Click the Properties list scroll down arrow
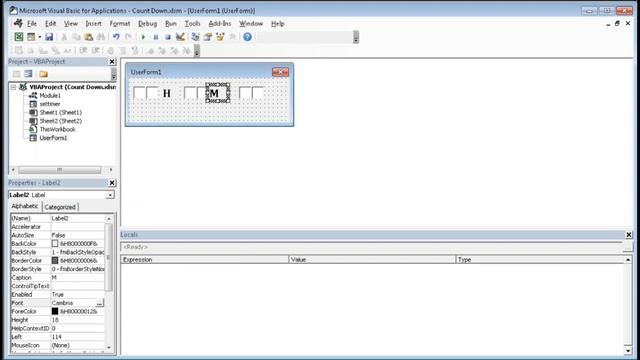The height and width of the screenshot is (360, 640). click(109, 347)
